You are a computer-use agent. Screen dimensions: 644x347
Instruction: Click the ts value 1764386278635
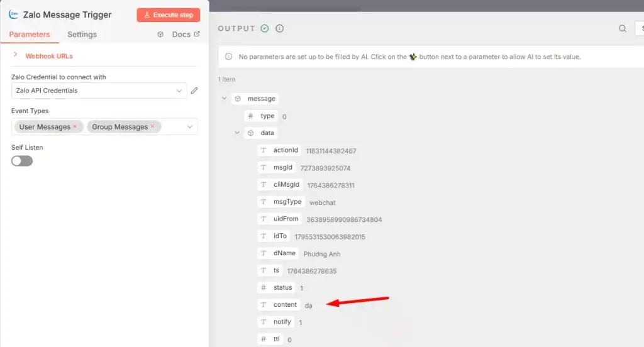pos(312,272)
